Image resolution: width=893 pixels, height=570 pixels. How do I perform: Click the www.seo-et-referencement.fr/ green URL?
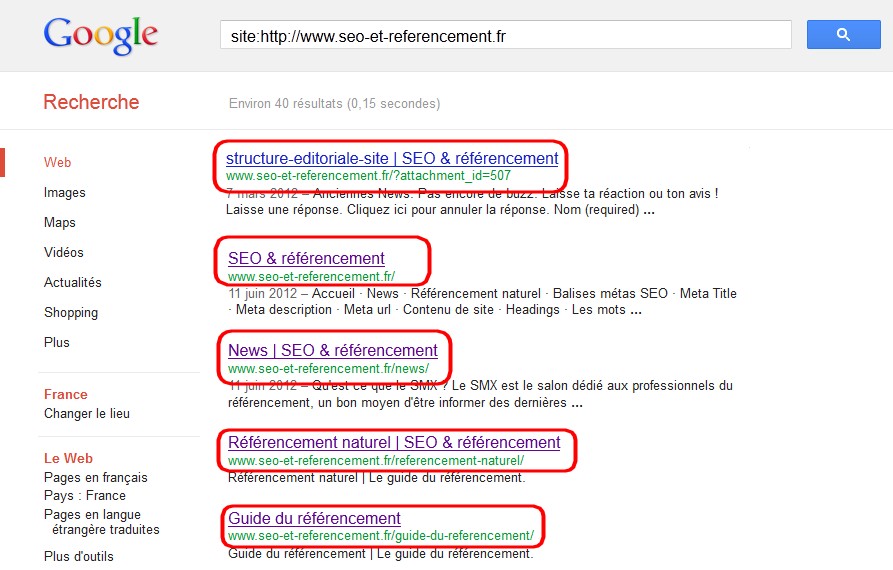point(312,277)
